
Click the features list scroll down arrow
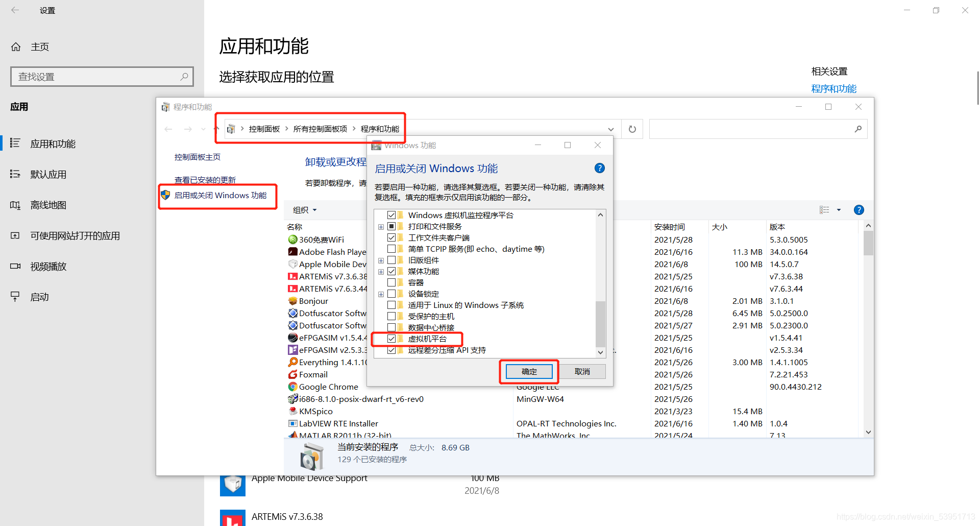click(x=600, y=352)
